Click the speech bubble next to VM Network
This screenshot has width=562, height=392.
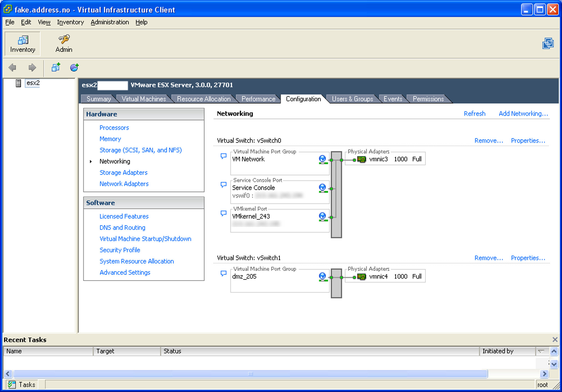point(223,156)
